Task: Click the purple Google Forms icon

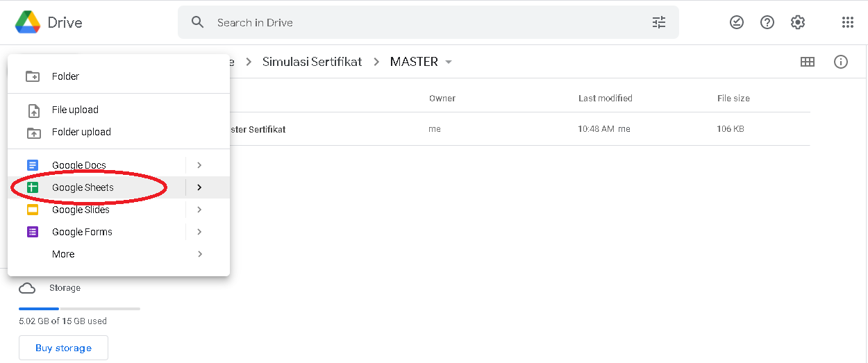Action: pyautogui.click(x=33, y=232)
